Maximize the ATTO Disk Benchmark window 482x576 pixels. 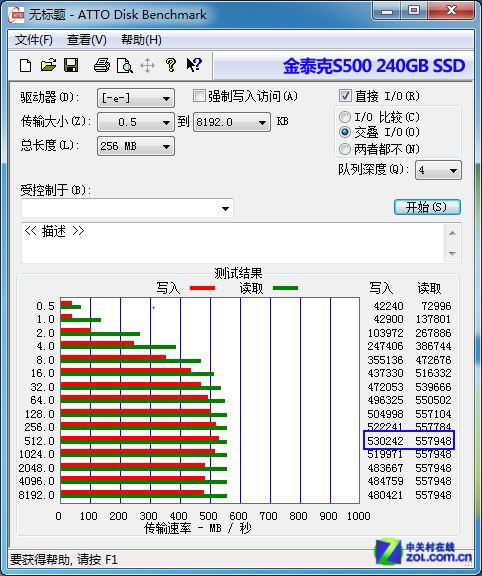(x=414, y=11)
